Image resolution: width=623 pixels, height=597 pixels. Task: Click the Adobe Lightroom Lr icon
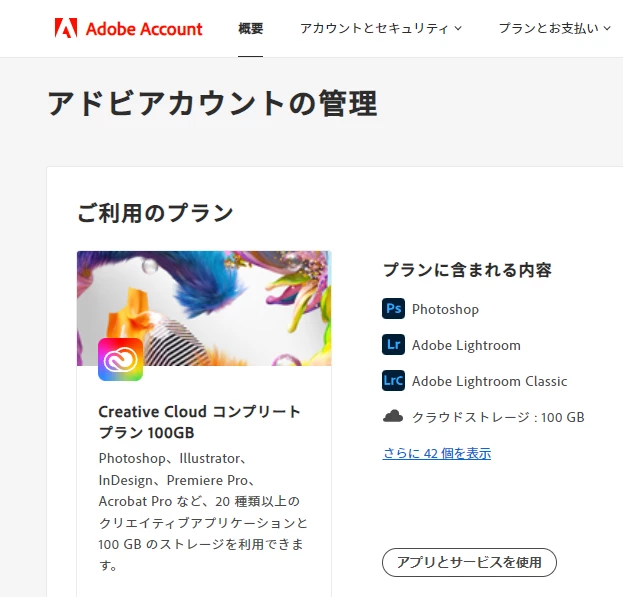tap(393, 345)
